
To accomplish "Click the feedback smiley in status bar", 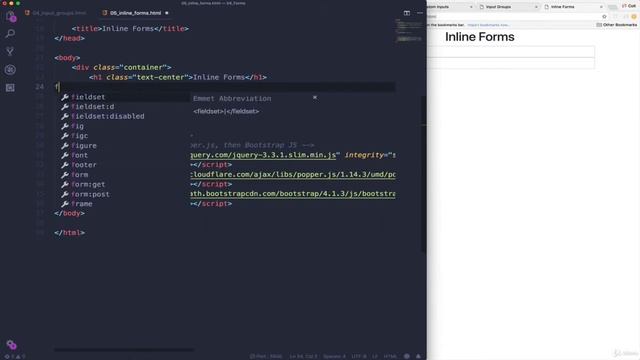I will 407,356.
